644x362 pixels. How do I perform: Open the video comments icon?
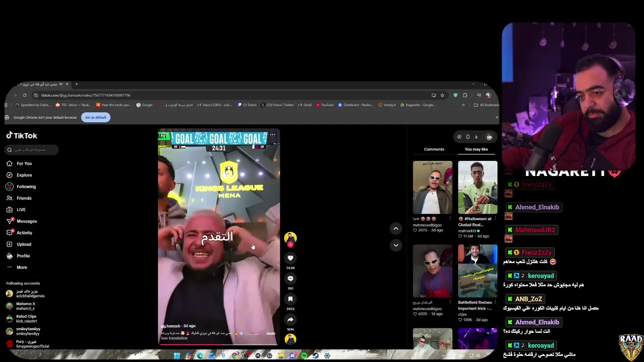(x=290, y=279)
